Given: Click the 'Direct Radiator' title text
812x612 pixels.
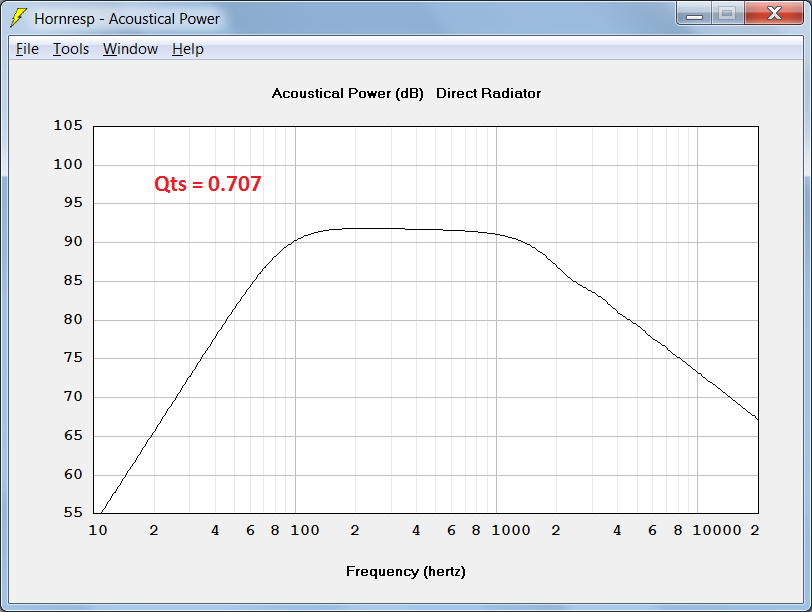Looking at the screenshot, I should click(x=488, y=94).
